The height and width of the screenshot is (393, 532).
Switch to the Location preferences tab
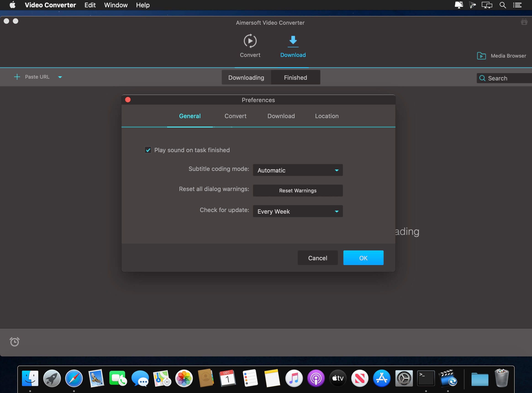327,116
